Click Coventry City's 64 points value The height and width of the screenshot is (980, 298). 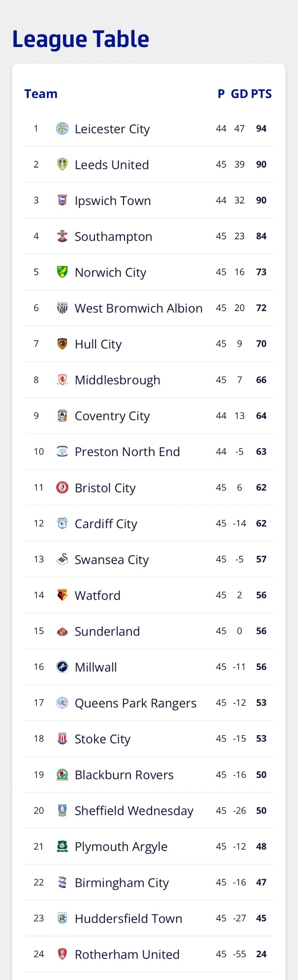tap(261, 416)
